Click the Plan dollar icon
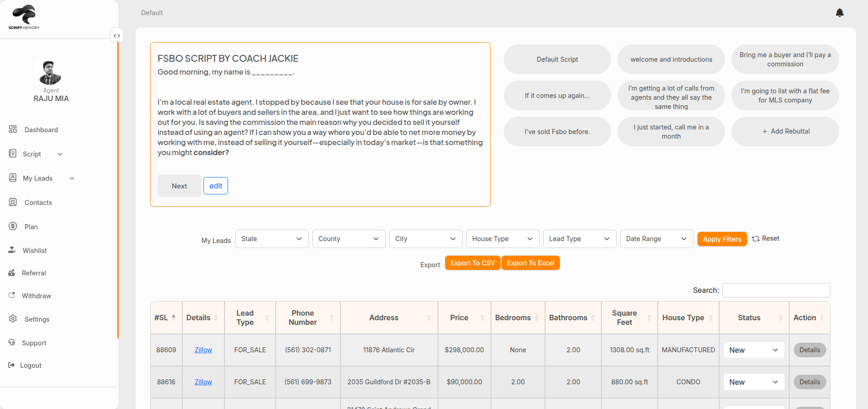The height and width of the screenshot is (409, 868). pyautogui.click(x=13, y=226)
